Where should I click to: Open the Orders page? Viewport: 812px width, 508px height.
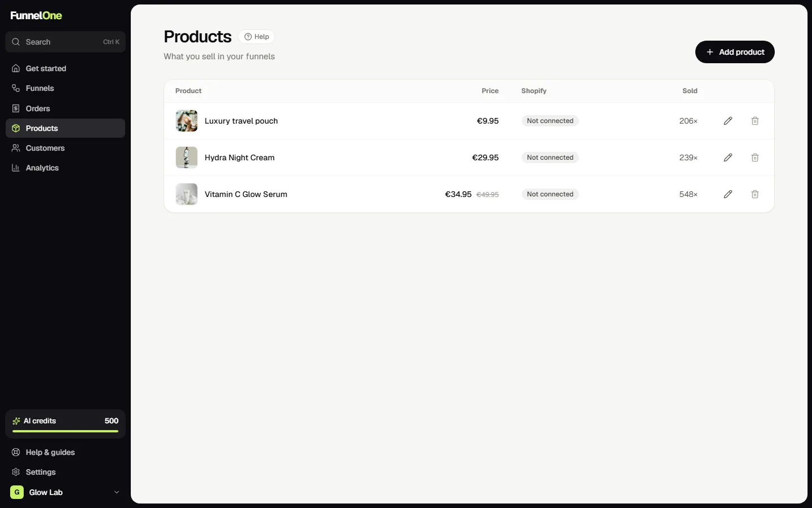(x=65, y=108)
